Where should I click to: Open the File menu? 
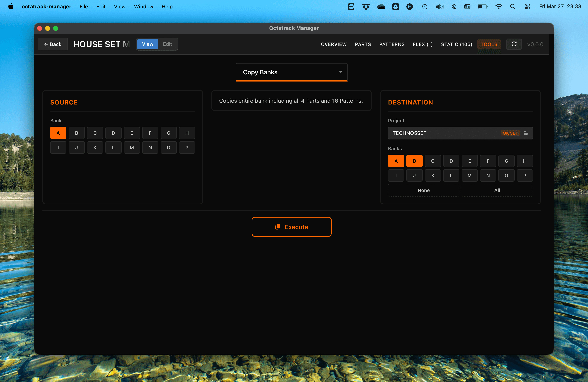84,7
